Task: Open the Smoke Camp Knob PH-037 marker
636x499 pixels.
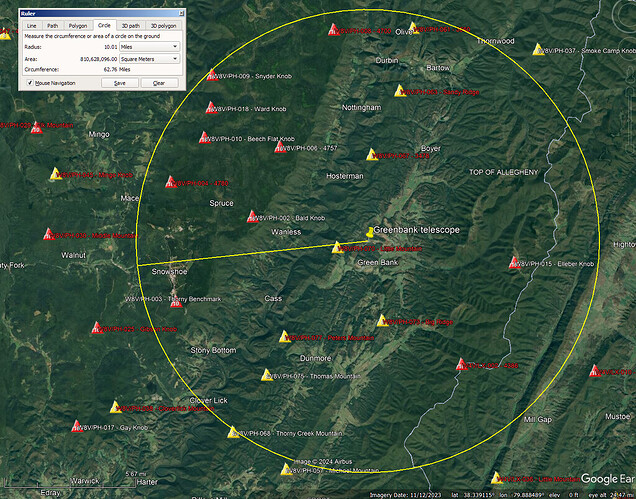Action: (539, 49)
